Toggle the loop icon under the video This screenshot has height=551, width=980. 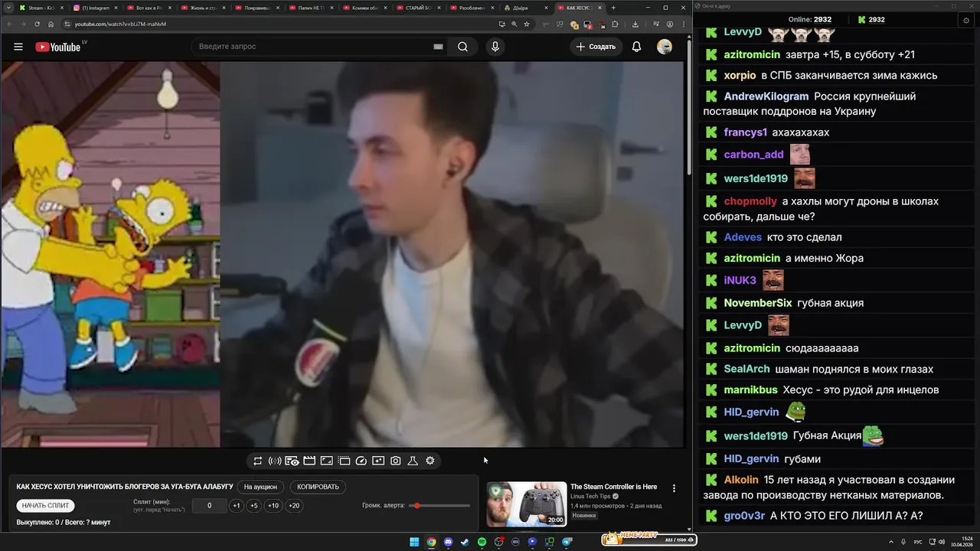pos(257,461)
